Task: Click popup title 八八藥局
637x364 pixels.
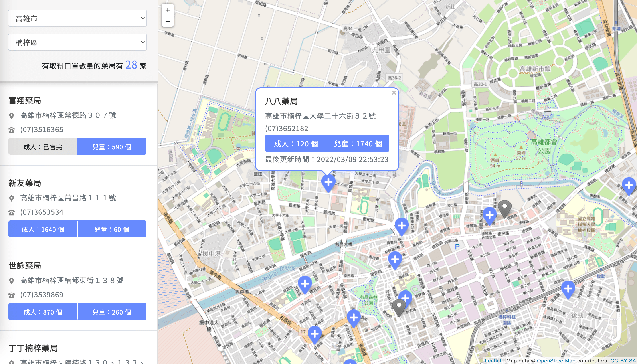Action: click(x=281, y=101)
